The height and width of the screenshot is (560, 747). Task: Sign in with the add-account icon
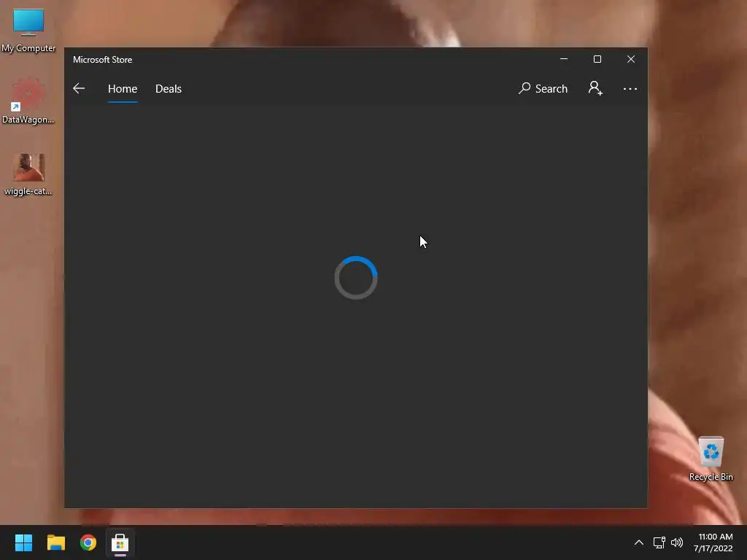point(595,88)
